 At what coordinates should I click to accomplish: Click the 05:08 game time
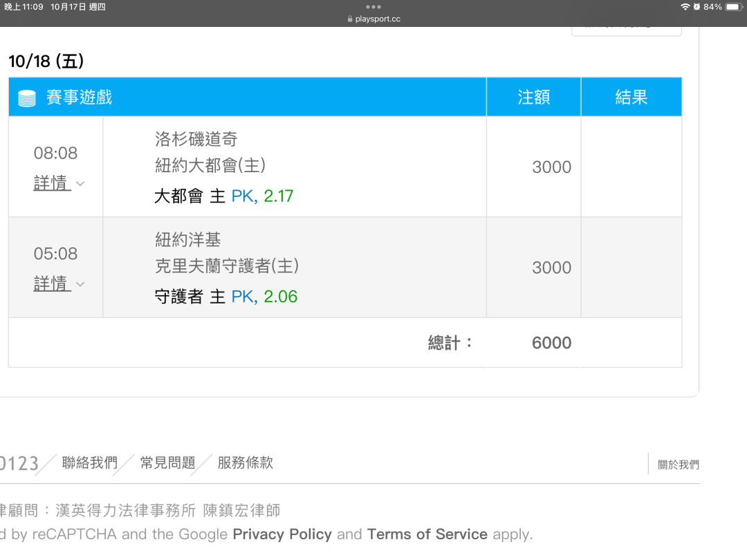56,254
